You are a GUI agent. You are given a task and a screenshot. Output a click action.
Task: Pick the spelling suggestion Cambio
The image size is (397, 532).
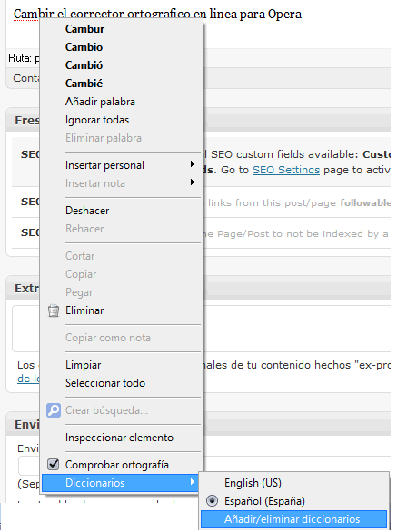tap(84, 47)
